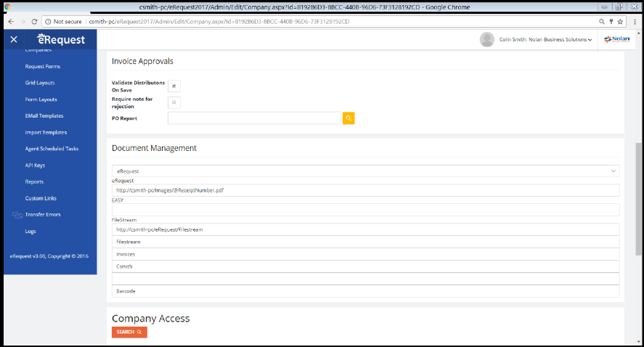Click the user avatar picture

click(x=487, y=39)
